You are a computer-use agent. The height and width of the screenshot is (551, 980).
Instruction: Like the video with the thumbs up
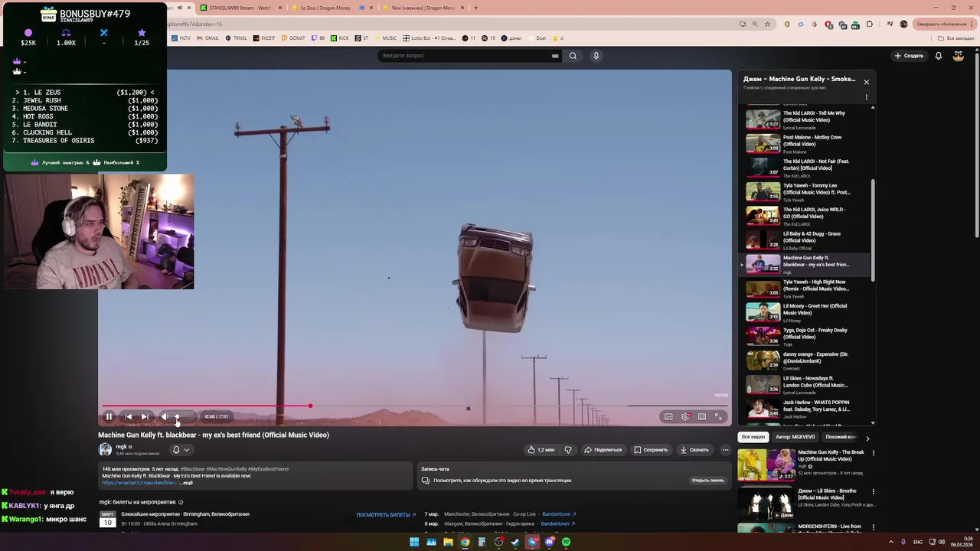point(541,450)
